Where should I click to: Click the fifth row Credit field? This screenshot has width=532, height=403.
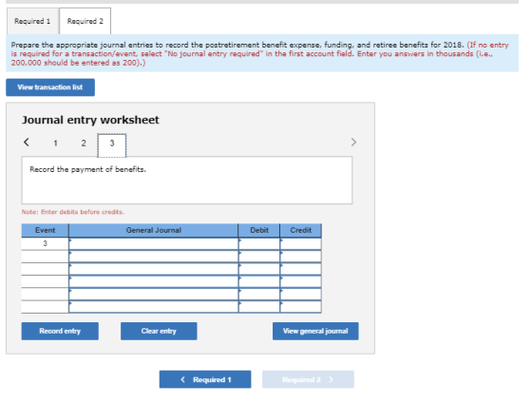pyautogui.click(x=300, y=294)
